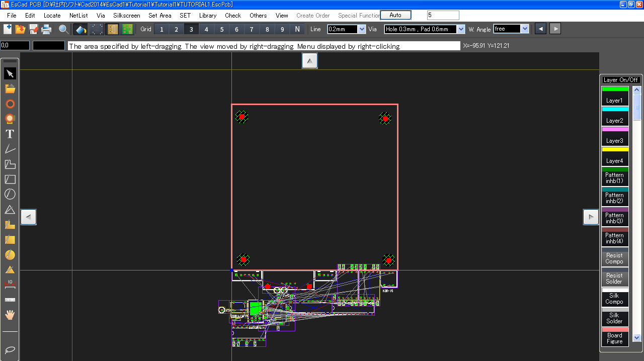Open a file with the folder toolbar icon
The width and height of the screenshot is (644, 361).
tap(21, 29)
